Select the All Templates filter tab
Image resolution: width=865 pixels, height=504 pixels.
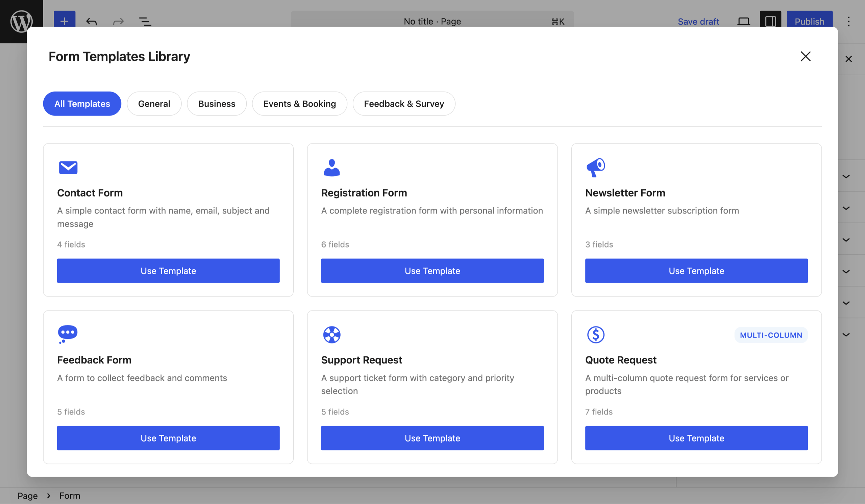tap(82, 104)
